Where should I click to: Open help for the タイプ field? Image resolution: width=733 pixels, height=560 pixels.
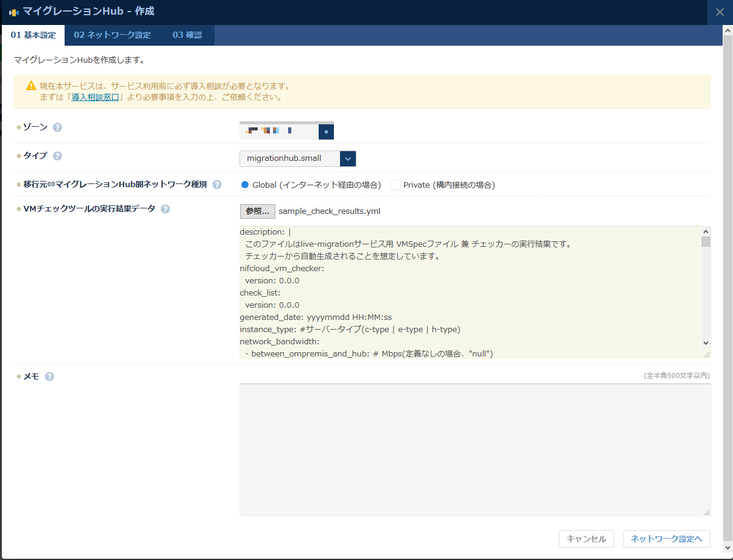[x=57, y=156]
